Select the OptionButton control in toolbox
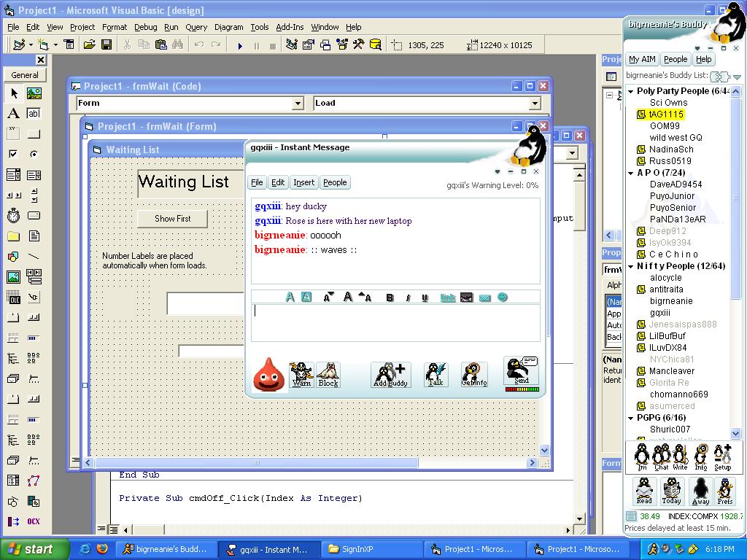747x560 pixels. click(34, 154)
